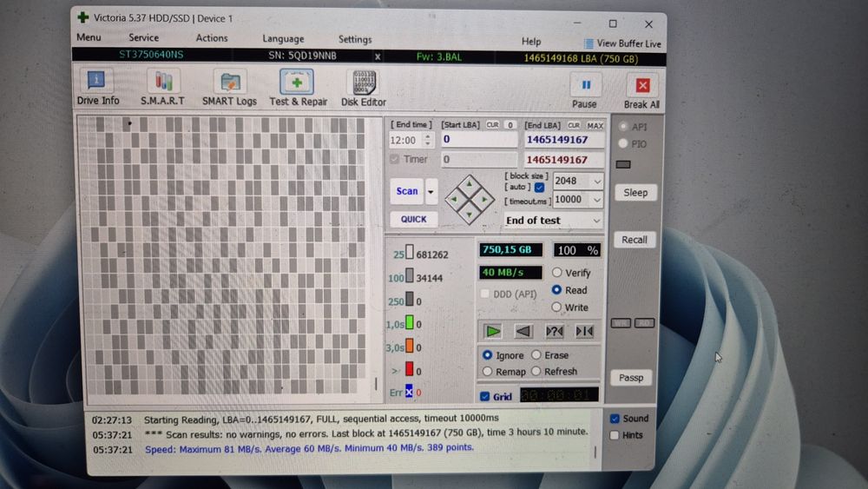
Task: Click the orange 3,0s block color box
Action: coord(410,346)
